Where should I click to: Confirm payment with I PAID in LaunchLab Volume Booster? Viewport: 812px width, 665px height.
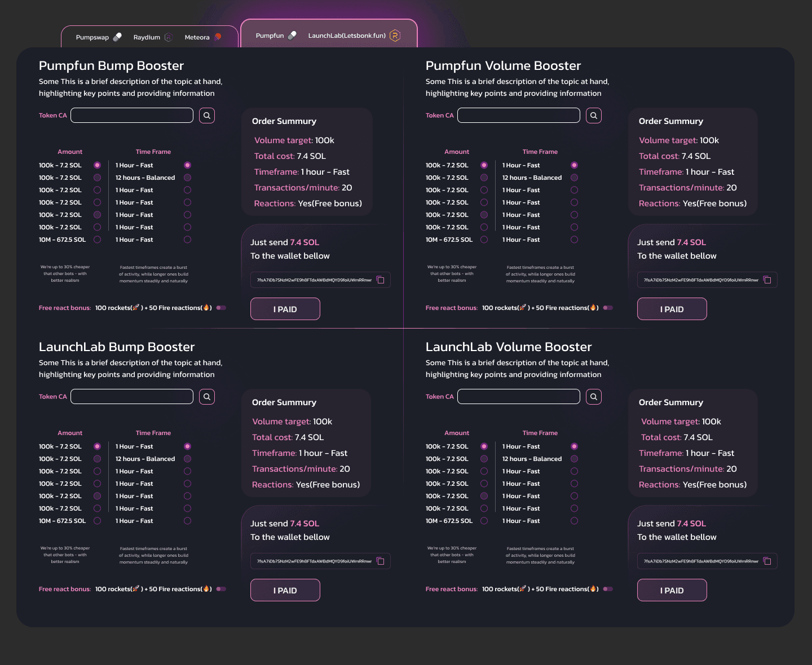point(672,590)
